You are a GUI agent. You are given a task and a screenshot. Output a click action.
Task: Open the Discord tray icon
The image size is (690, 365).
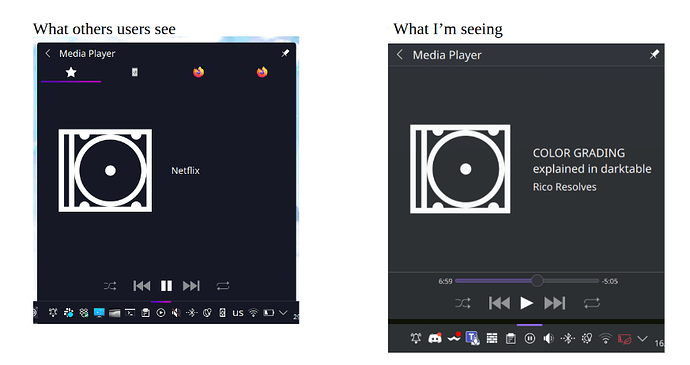click(435, 338)
